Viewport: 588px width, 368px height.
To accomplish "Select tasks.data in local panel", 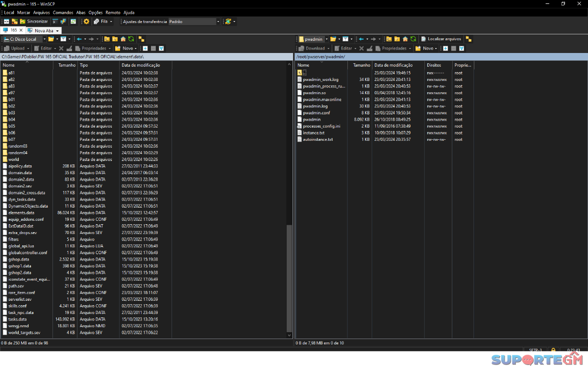I will (17, 319).
